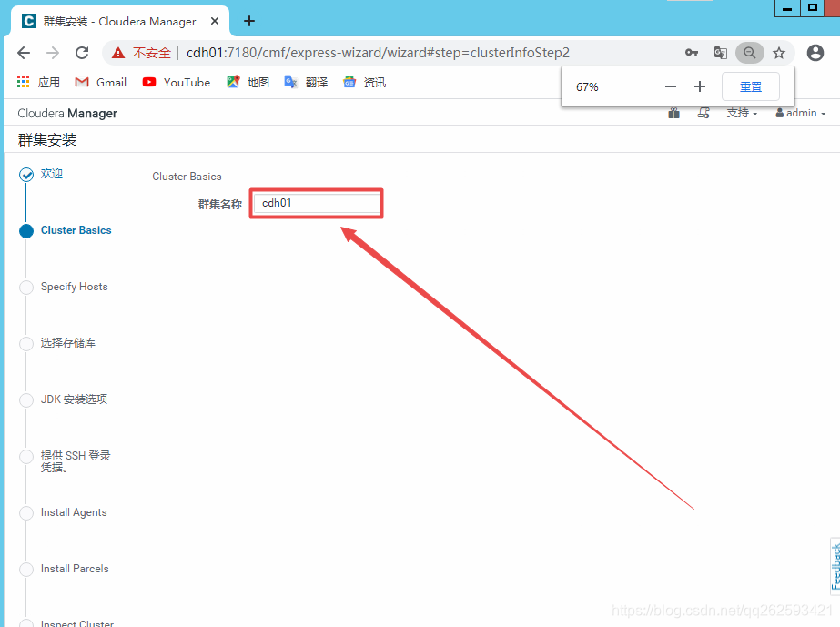Click the 群集安装 page heading
The height and width of the screenshot is (627, 840).
[47, 140]
